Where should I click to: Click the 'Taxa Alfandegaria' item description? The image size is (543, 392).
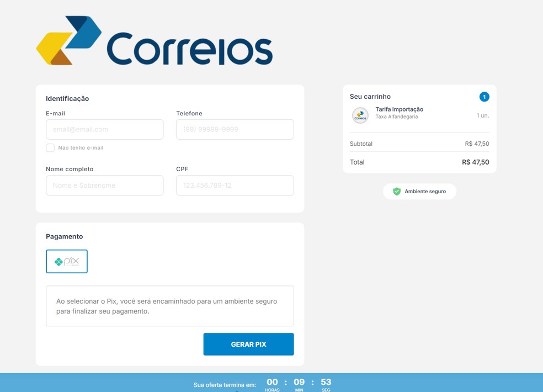pos(397,117)
